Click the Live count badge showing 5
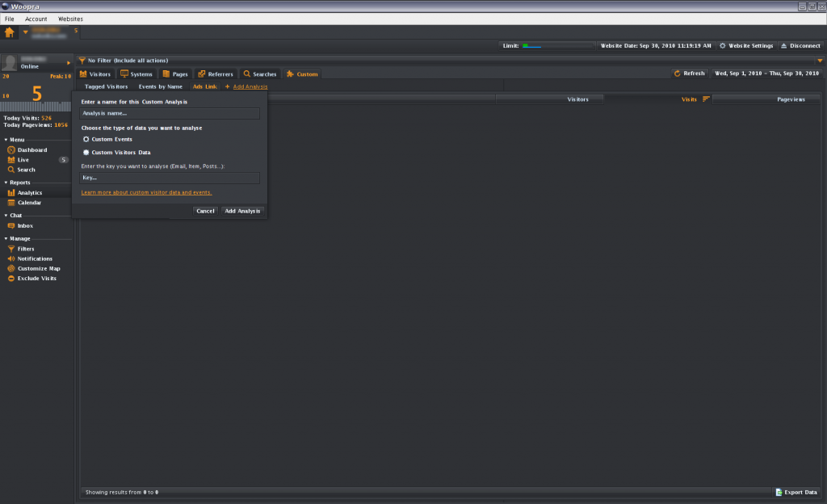 (x=63, y=160)
